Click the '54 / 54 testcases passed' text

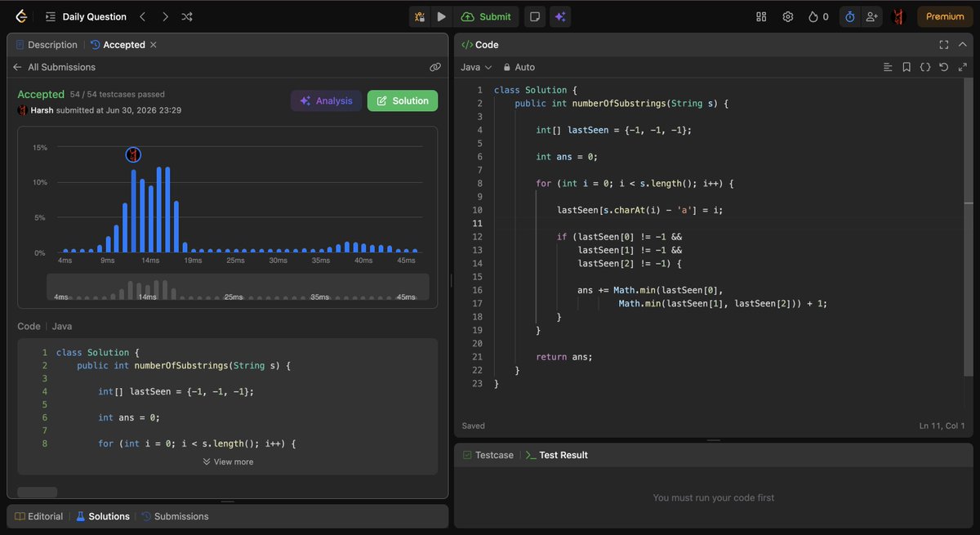pyautogui.click(x=117, y=95)
